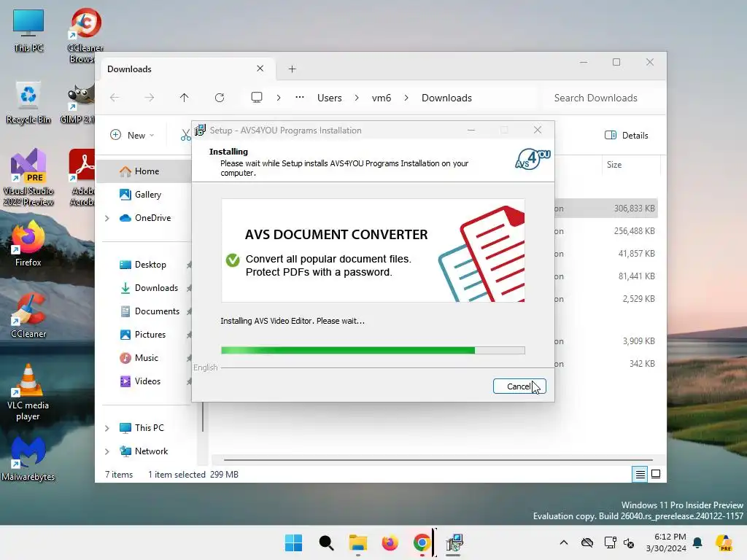Expand the OneDrive tree node

click(x=107, y=218)
